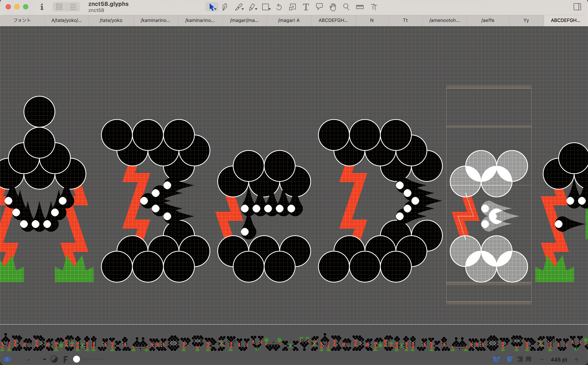Toggle the eye preview icon
This screenshot has width=588, height=365.
(7, 359)
